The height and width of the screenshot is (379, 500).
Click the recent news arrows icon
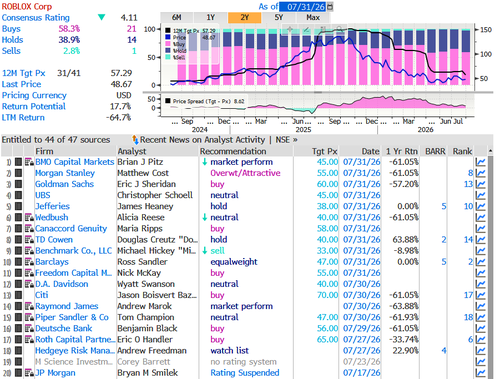(x=135, y=140)
